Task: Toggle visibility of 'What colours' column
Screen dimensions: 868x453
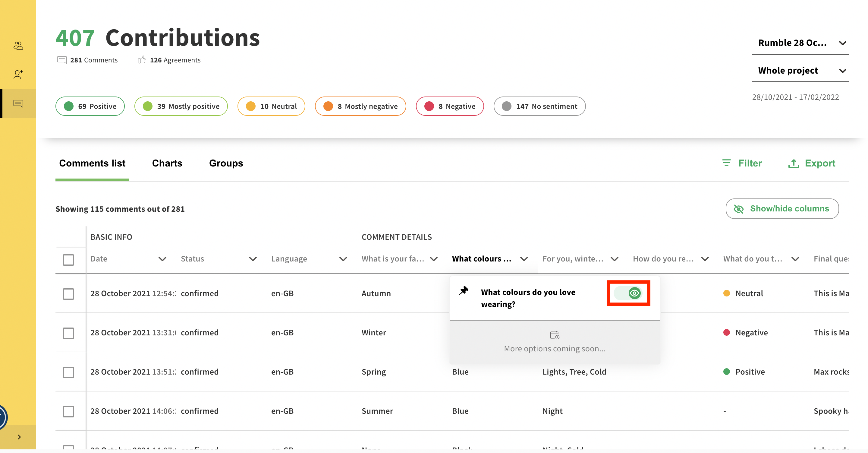Action: tap(628, 293)
